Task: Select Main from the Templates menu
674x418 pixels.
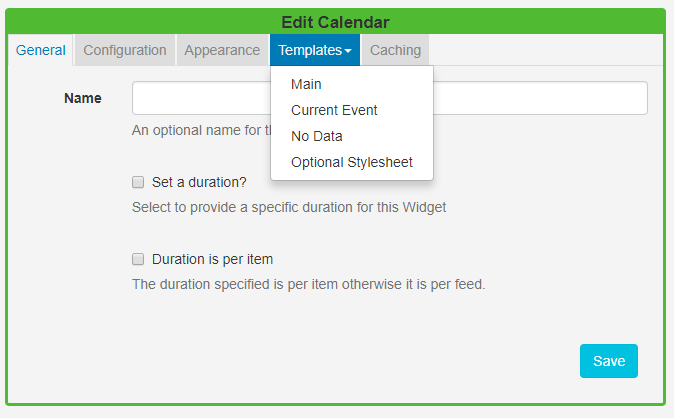Action: tap(306, 84)
